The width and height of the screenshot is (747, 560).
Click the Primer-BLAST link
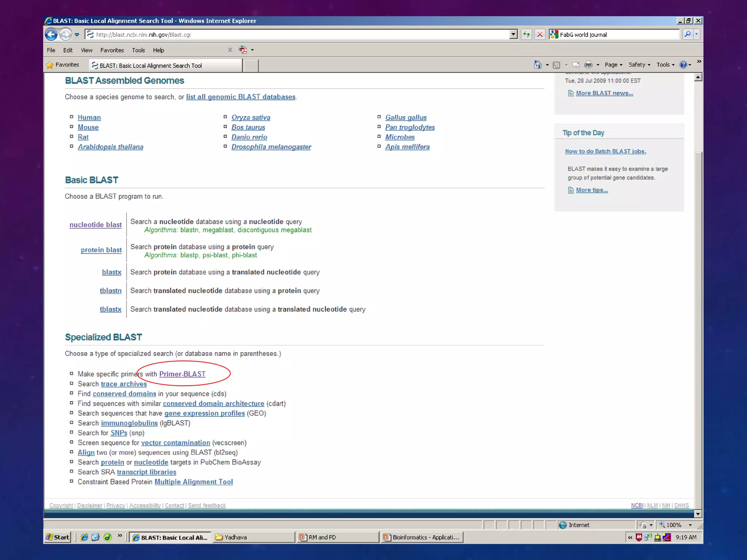pyautogui.click(x=182, y=374)
